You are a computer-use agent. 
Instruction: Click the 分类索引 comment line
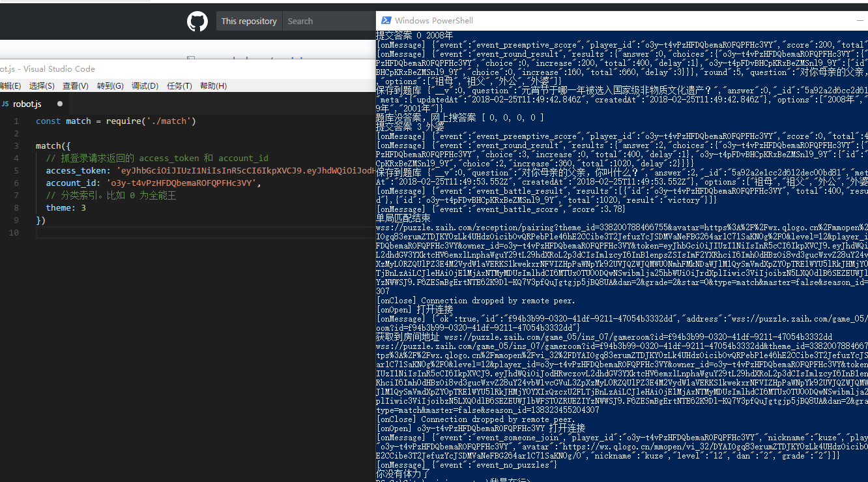pos(111,196)
